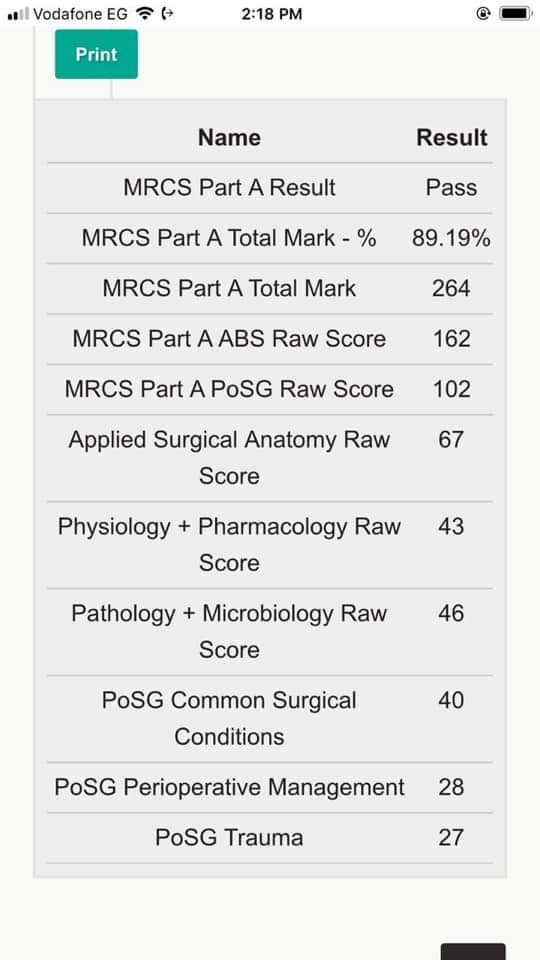Tap the ABS Raw Score value 162
Image resolution: width=540 pixels, height=960 pixels.
(451, 339)
